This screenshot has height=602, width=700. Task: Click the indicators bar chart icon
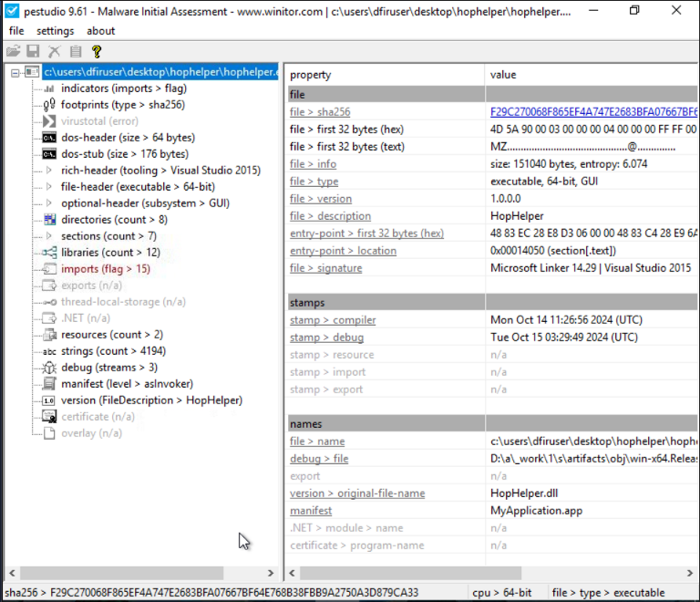tap(49, 88)
